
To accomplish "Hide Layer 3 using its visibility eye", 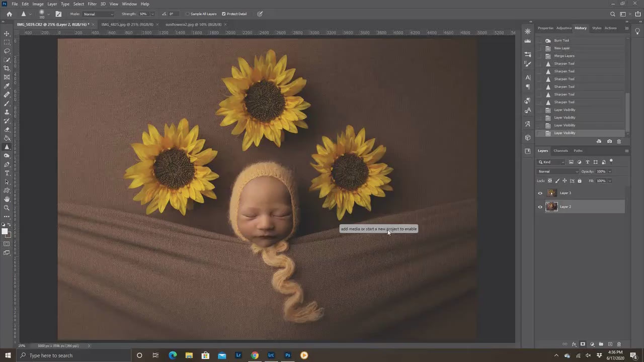I will point(540,193).
